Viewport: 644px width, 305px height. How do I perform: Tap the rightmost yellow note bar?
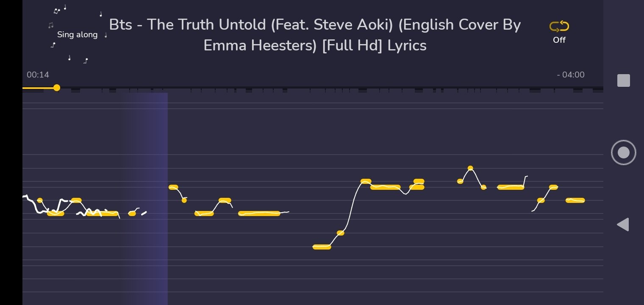point(575,200)
